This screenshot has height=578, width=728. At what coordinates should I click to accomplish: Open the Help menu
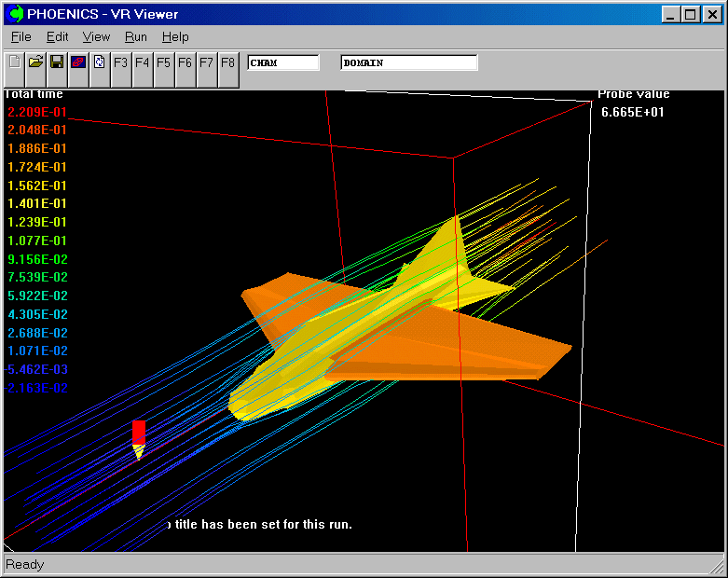(175, 37)
